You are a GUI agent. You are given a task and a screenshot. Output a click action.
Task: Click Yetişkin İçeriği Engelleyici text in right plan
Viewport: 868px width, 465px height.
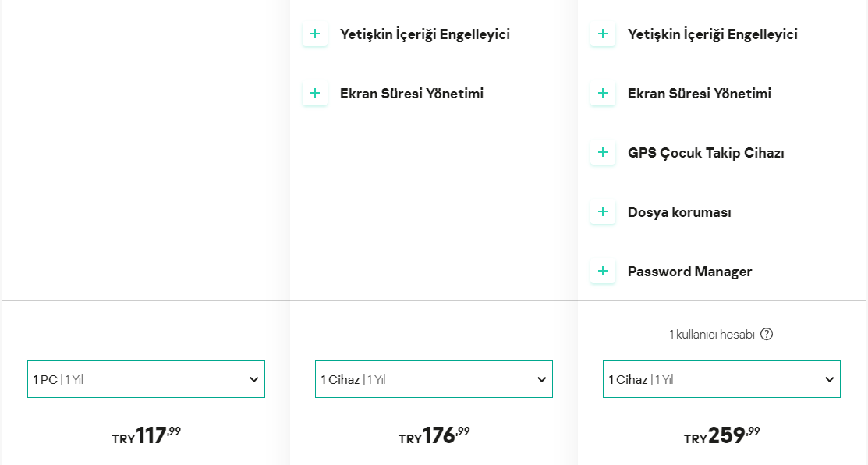pyautogui.click(x=712, y=34)
